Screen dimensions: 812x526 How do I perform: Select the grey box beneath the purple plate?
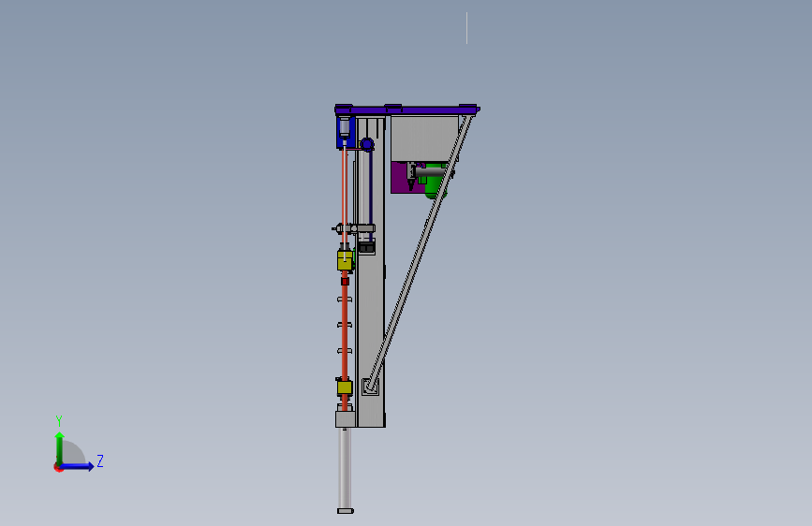click(424, 139)
